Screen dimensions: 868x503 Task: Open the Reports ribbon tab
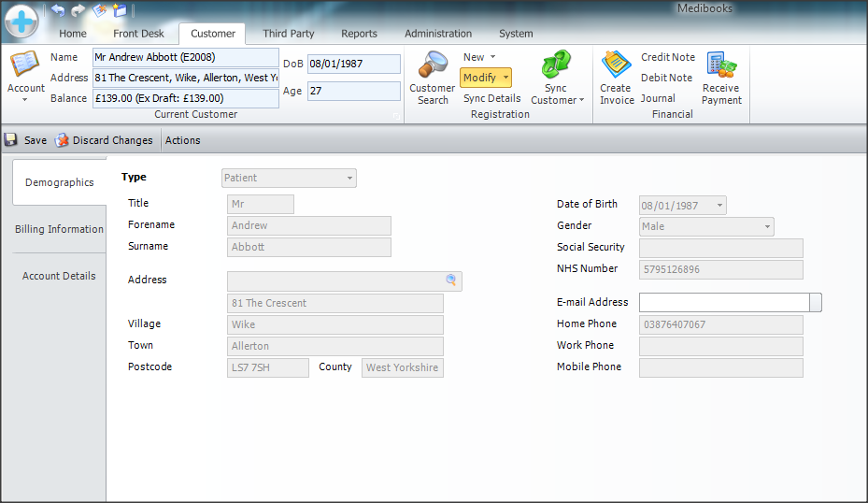click(x=359, y=34)
